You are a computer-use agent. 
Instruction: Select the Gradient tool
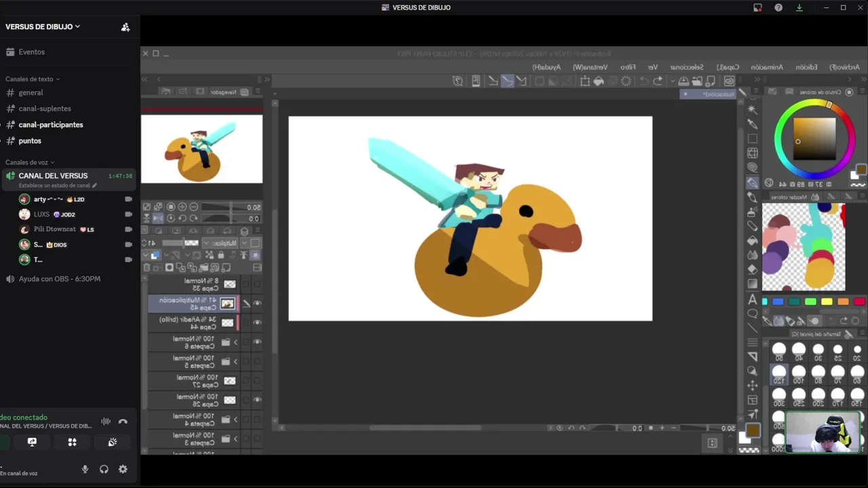click(x=752, y=284)
